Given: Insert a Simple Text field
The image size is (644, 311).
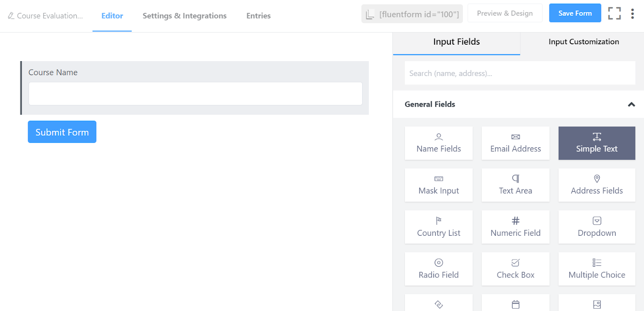Looking at the screenshot, I should pos(597,143).
